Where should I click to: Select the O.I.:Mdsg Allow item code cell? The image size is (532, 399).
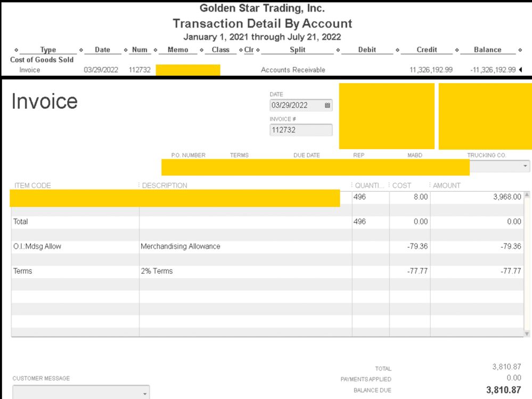coord(75,246)
